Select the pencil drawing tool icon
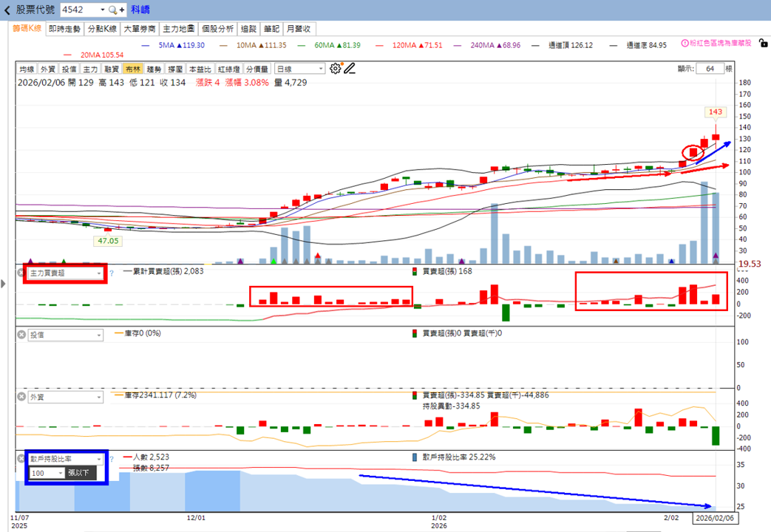The height and width of the screenshot is (532, 771). [x=350, y=69]
